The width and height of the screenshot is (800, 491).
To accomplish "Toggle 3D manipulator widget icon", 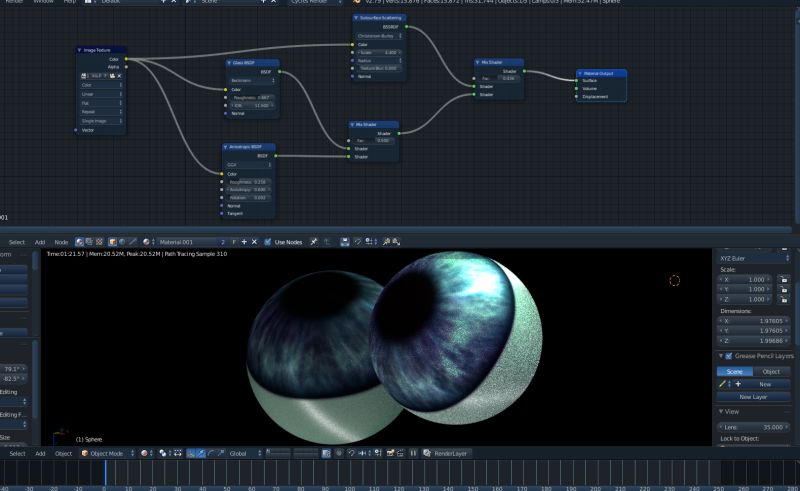I will pyautogui.click(x=190, y=453).
